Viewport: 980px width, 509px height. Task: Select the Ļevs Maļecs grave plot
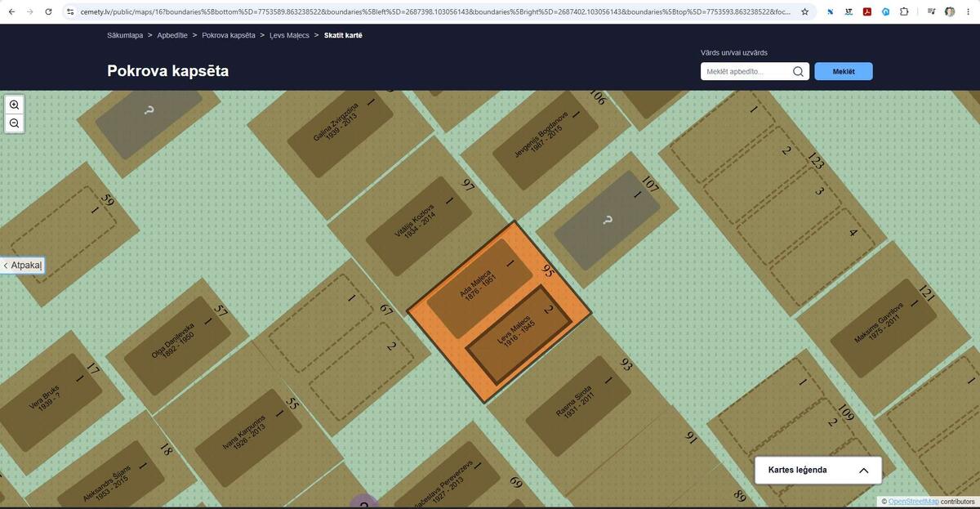click(x=518, y=335)
